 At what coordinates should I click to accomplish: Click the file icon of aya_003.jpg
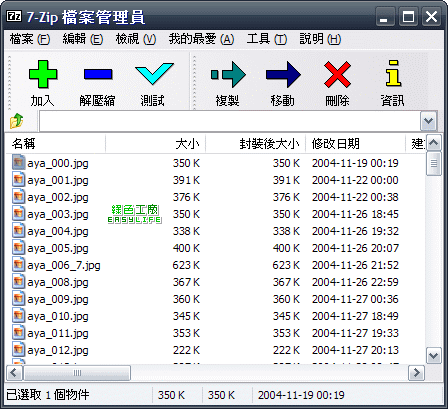[x=18, y=213]
